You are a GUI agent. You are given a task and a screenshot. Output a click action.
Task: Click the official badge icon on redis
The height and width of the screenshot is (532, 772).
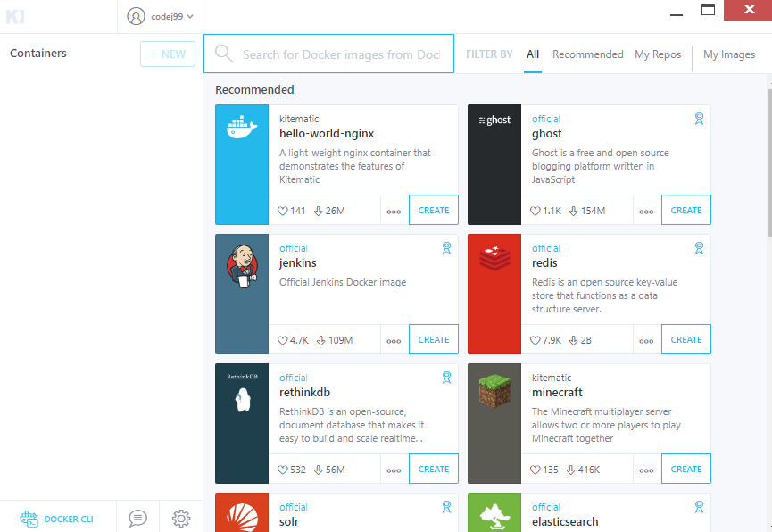click(699, 248)
